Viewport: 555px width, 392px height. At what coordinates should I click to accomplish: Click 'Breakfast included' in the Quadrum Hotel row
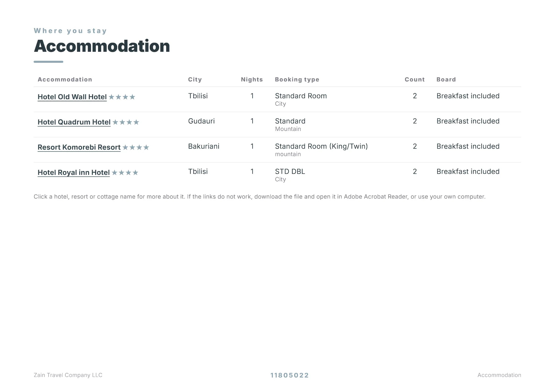pos(468,121)
